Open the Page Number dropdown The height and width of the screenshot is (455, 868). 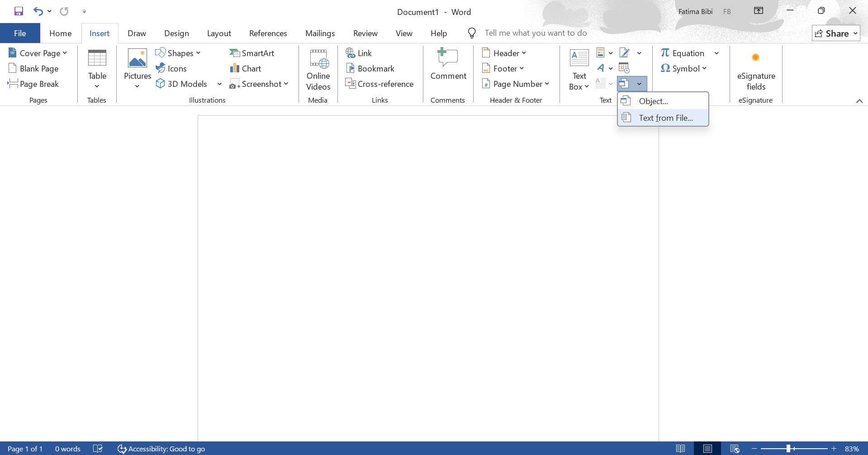click(515, 84)
